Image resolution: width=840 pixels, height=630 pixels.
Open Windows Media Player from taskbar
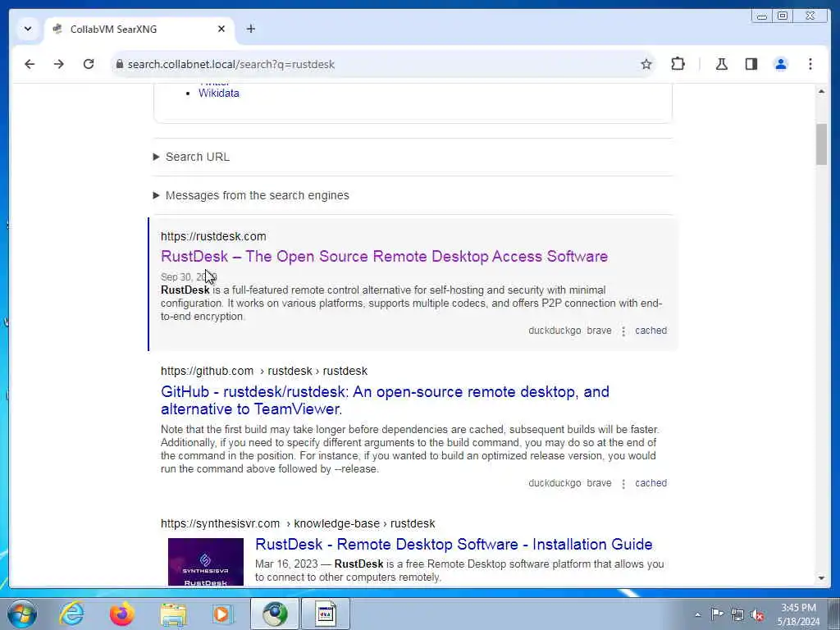tap(222, 614)
